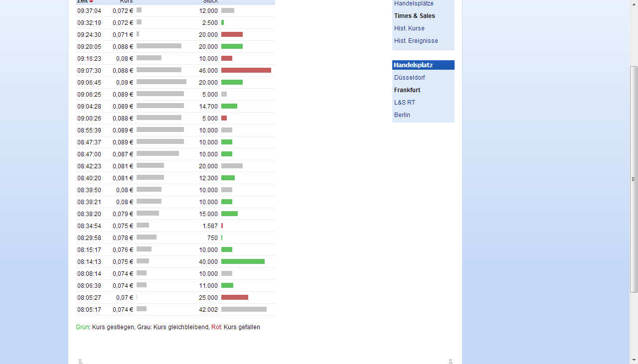Click the 08:47:37 time entry
This screenshot has height=364, width=638.
tap(89, 142)
